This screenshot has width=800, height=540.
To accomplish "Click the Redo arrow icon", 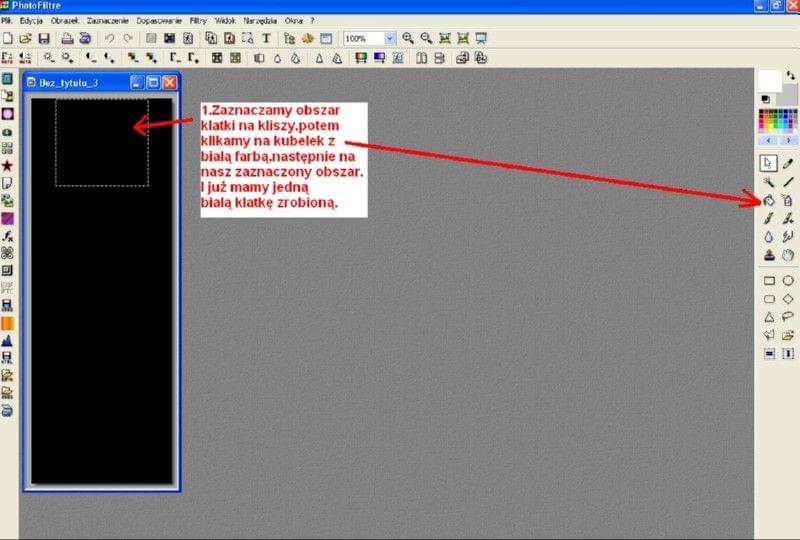I will click(x=128, y=38).
